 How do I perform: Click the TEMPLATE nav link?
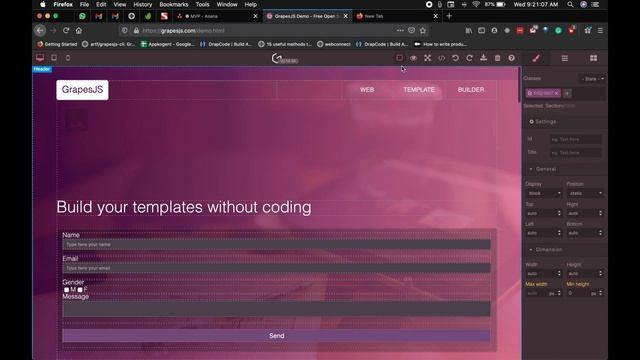point(419,90)
